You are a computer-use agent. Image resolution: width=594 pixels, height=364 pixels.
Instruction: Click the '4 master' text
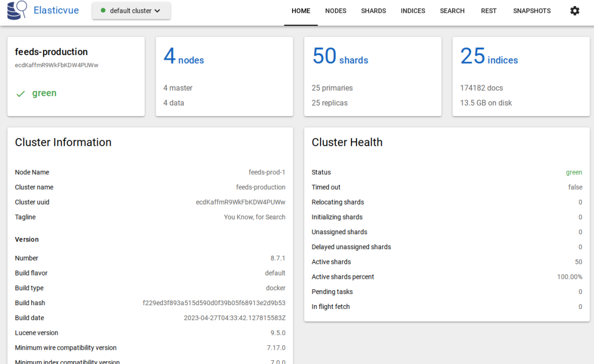(x=178, y=88)
